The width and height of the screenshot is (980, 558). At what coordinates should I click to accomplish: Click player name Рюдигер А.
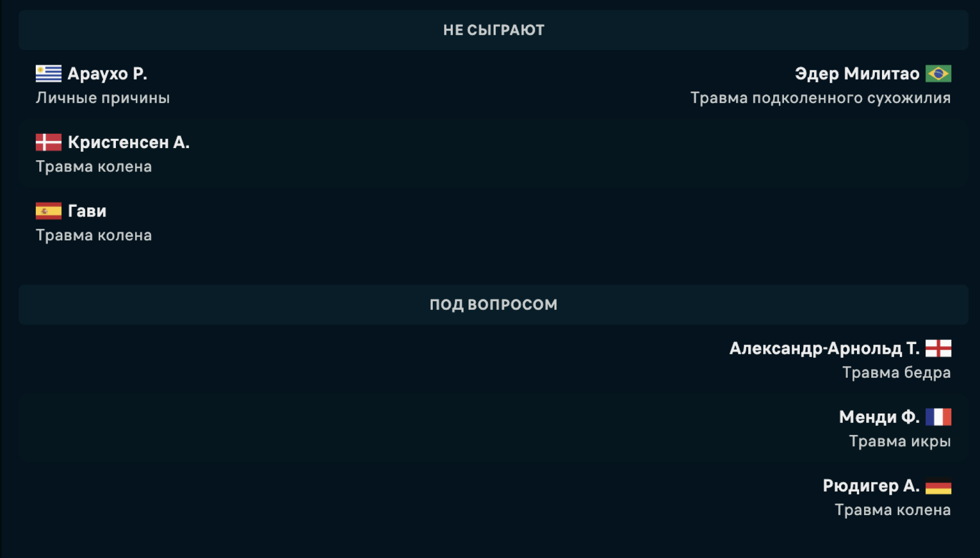[x=871, y=486]
